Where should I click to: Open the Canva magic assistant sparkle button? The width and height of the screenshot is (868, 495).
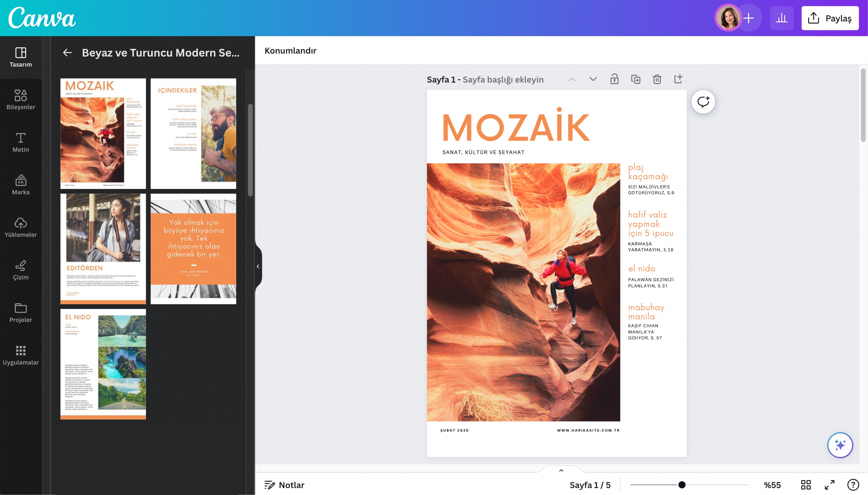(840, 445)
